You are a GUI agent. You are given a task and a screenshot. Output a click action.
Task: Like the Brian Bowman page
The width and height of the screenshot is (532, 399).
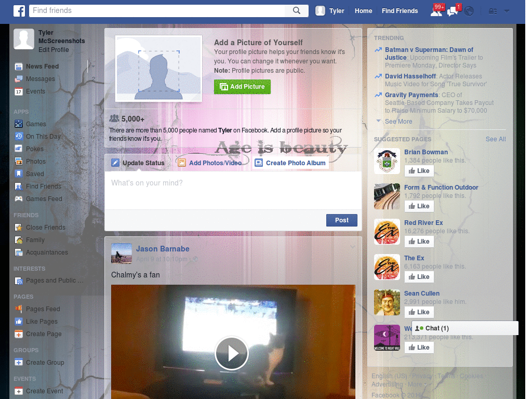point(419,170)
